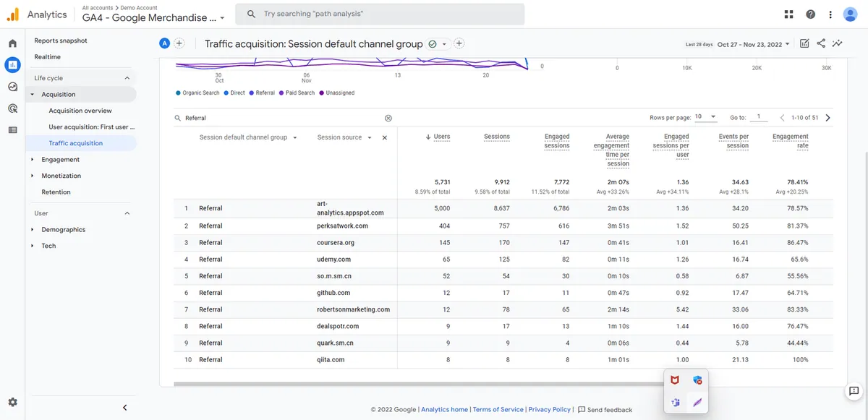Open the property selector dropdown

(153, 17)
